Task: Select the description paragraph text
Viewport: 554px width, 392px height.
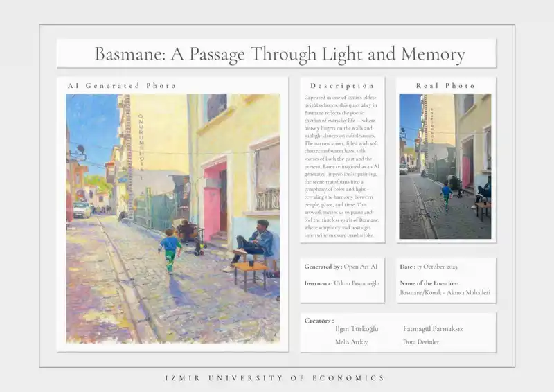Action: (x=342, y=167)
